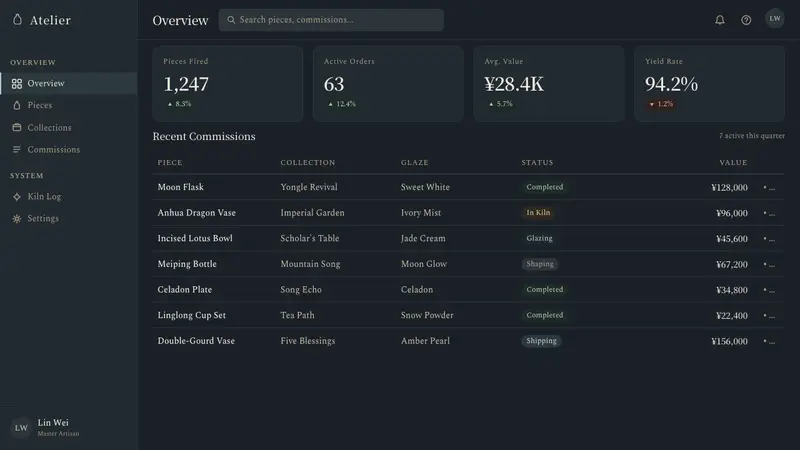Click the ¥128,000 value
The image size is (800, 450).
click(730, 188)
